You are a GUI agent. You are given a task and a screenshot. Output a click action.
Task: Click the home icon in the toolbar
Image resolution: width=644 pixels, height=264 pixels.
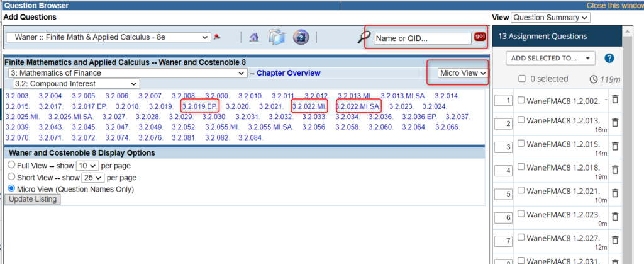click(x=255, y=37)
